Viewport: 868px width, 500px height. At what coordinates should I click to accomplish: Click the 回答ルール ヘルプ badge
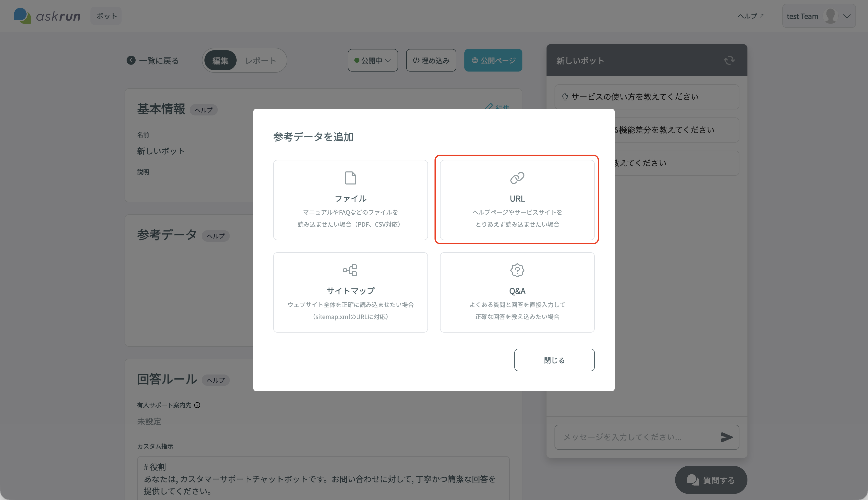[215, 380]
